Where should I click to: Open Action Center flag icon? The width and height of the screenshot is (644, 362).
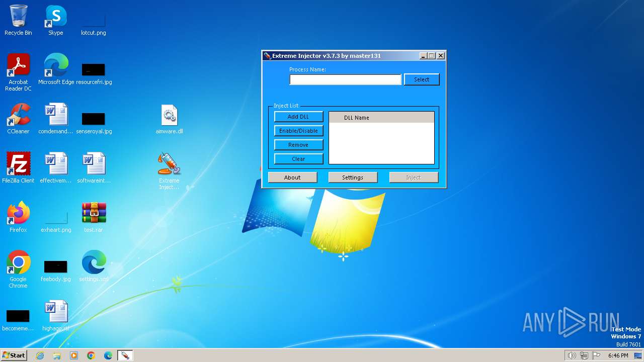(x=597, y=355)
